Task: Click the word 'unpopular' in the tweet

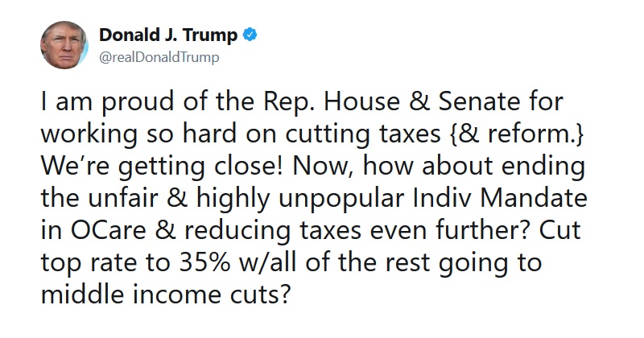Action: coord(341,199)
